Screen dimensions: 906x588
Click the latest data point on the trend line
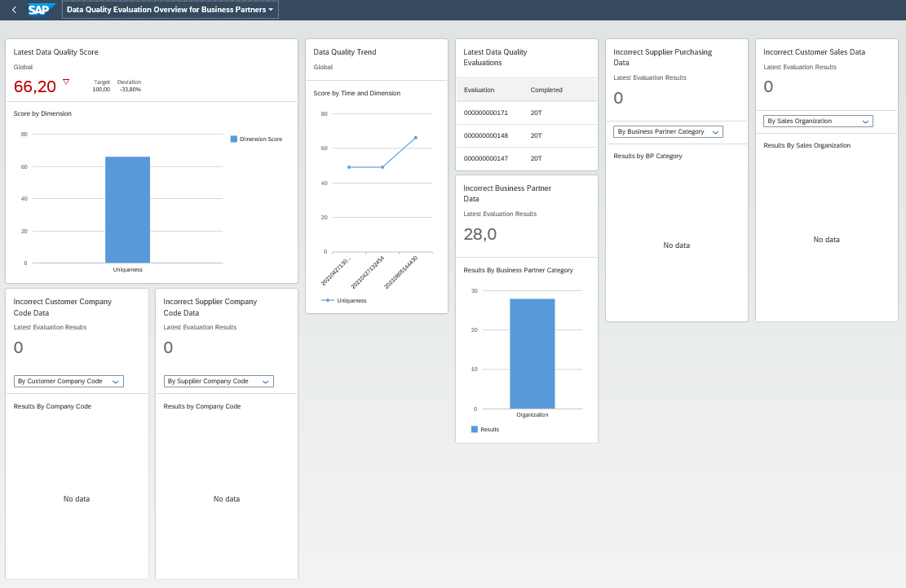[x=416, y=138]
